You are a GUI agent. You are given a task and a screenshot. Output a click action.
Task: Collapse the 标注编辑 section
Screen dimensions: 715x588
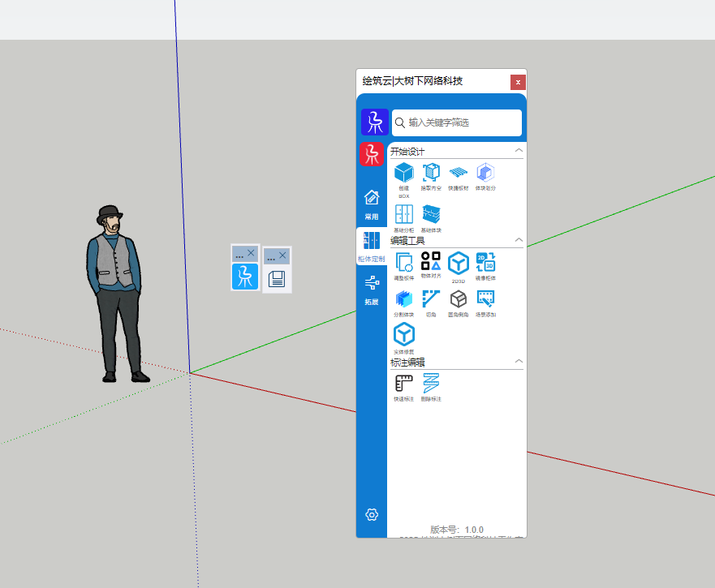coord(519,362)
